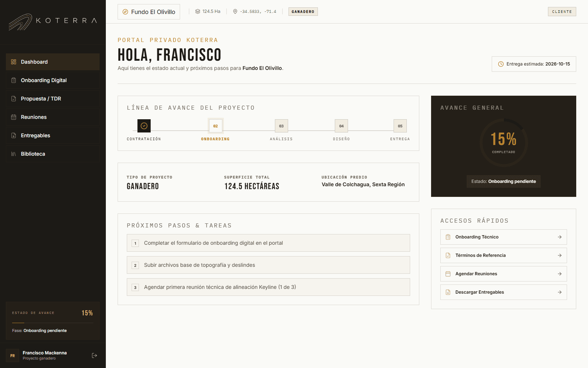Go to Propuesta / TDR
Image resolution: width=588 pixels, height=368 pixels.
click(x=53, y=99)
